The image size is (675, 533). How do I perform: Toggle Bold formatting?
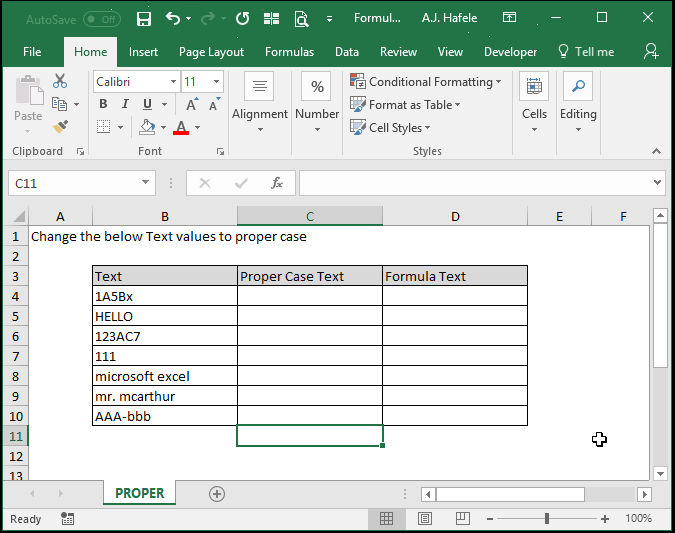tap(103, 104)
